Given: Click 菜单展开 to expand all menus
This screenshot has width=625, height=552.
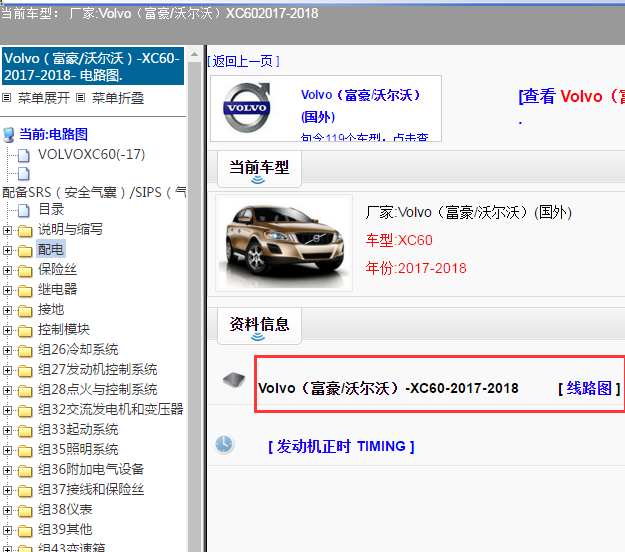Looking at the screenshot, I should [44, 98].
